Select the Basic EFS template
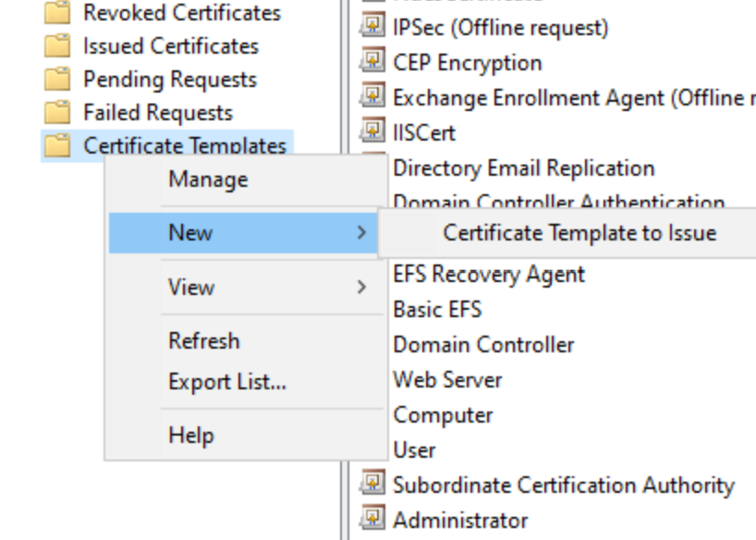 tap(437, 310)
